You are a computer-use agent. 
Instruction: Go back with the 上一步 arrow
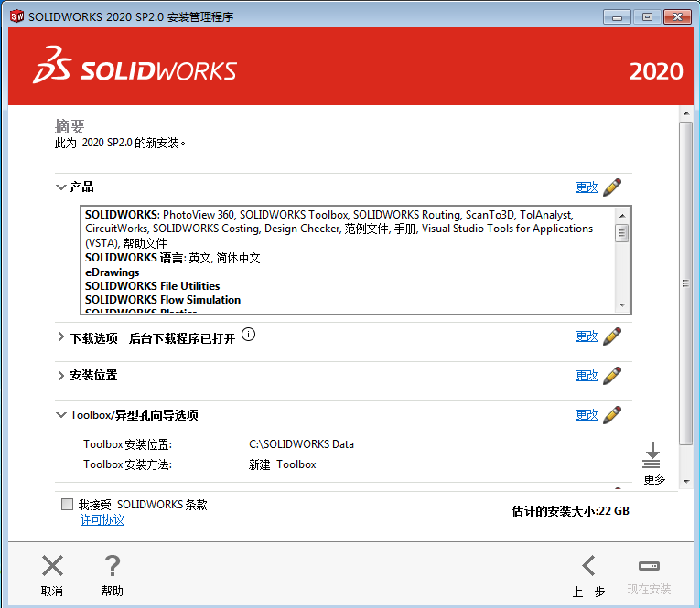point(588,566)
